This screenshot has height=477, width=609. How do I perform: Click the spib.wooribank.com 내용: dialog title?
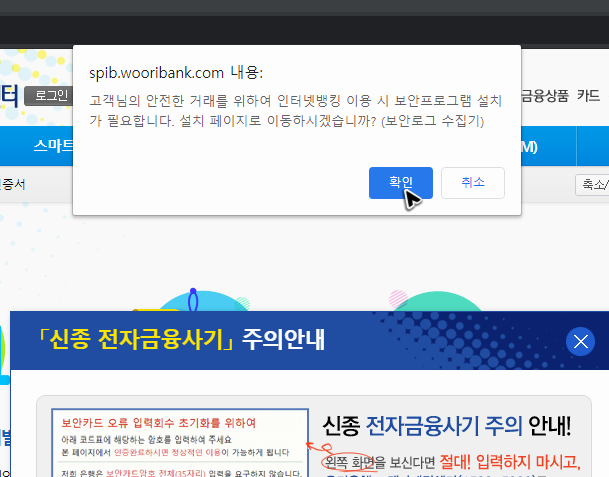[176, 73]
